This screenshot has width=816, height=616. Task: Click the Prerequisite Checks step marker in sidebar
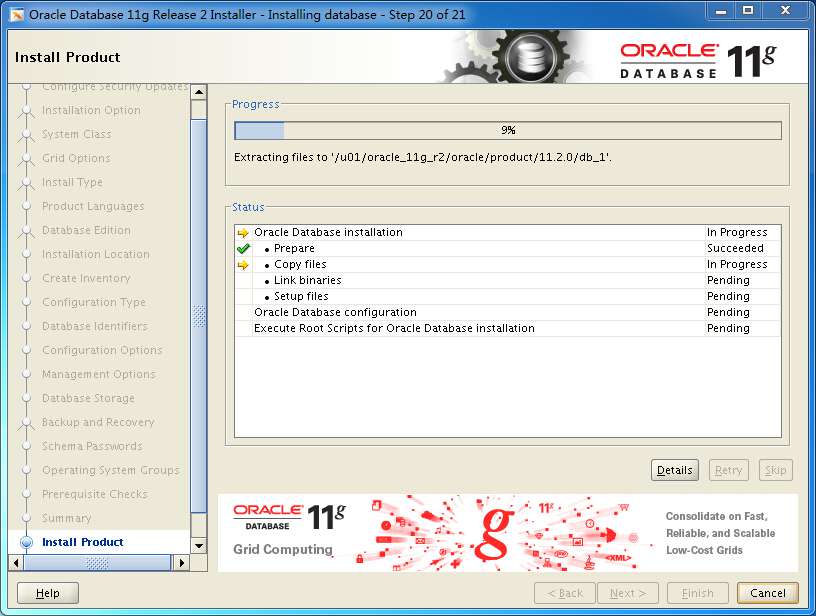[x=27, y=494]
